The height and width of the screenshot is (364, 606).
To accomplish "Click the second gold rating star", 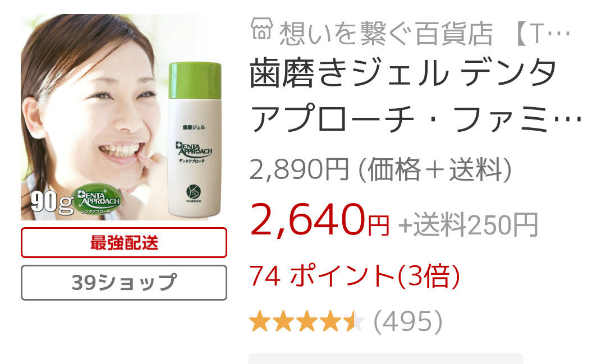I will [x=283, y=321].
